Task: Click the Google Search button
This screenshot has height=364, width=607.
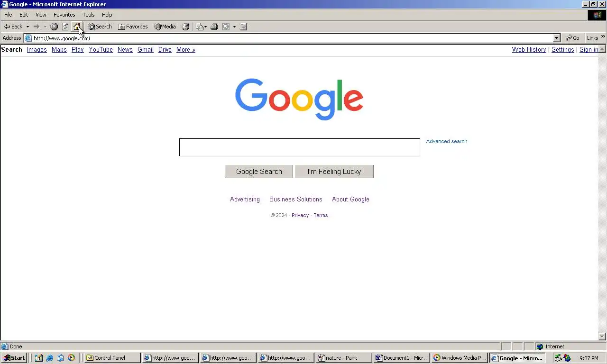Action: [259, 172]
